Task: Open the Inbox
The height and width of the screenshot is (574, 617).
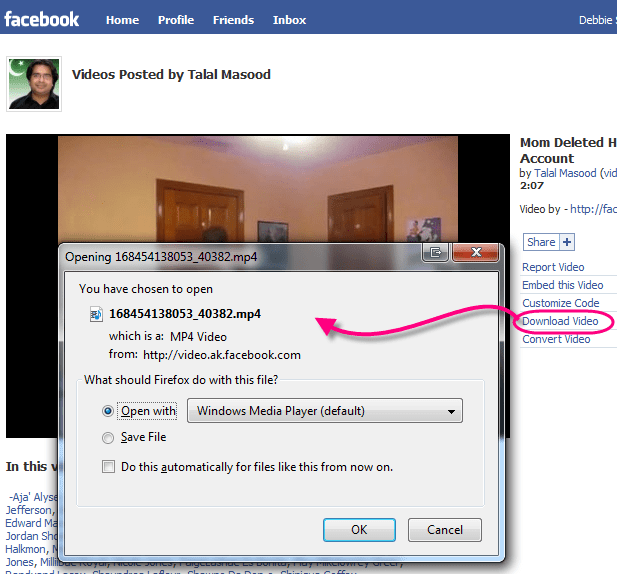Action: (x=289, y=20)
